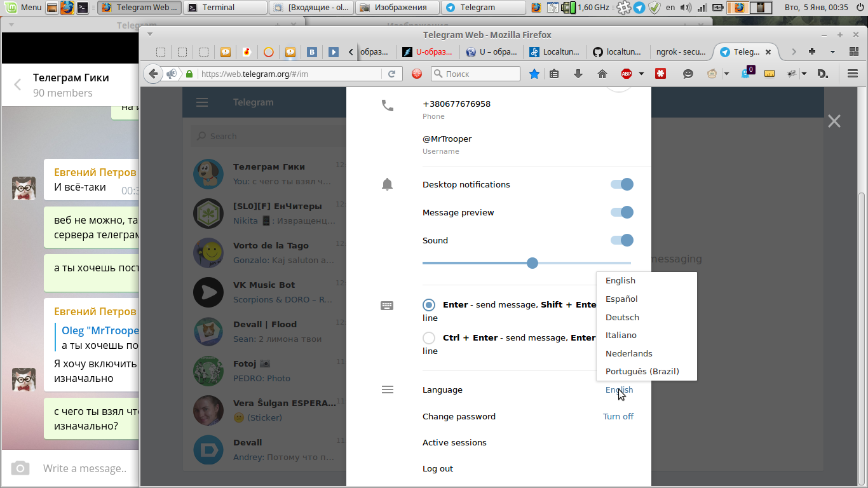868x488 pixels.
Task: Open Firefox window menu arrow in titlebar
Action: tap(150, 34)
